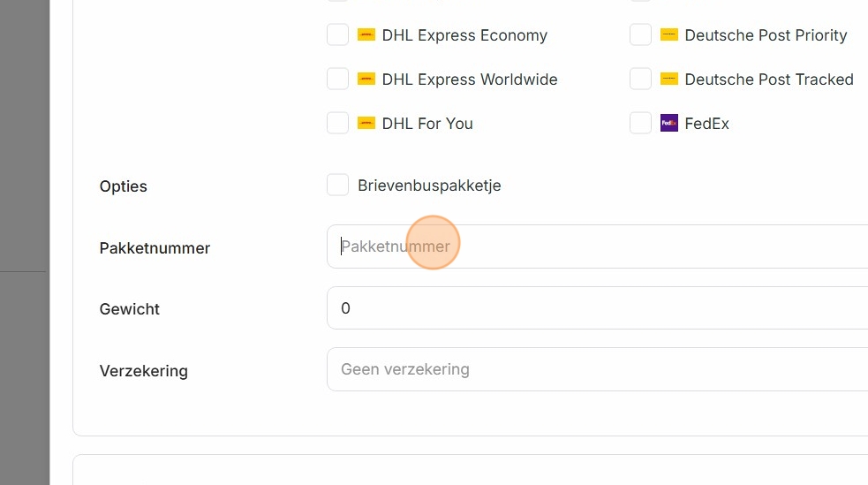The width and height of the screenshot is (868, 485).
Task: Click the FedEx text label
Action: point(707,124)
